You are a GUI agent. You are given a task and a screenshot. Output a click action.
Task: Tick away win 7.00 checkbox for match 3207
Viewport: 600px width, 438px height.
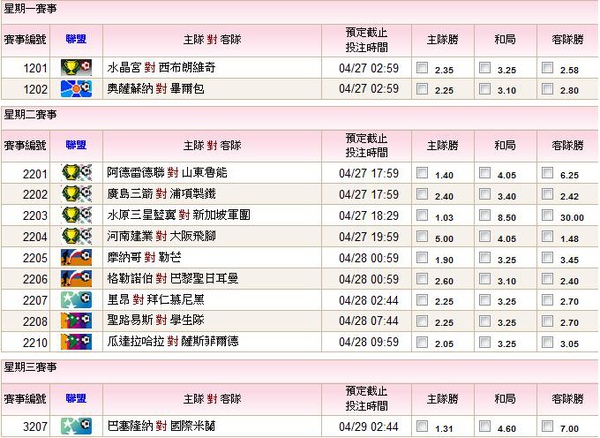click(x=548, y=426)
